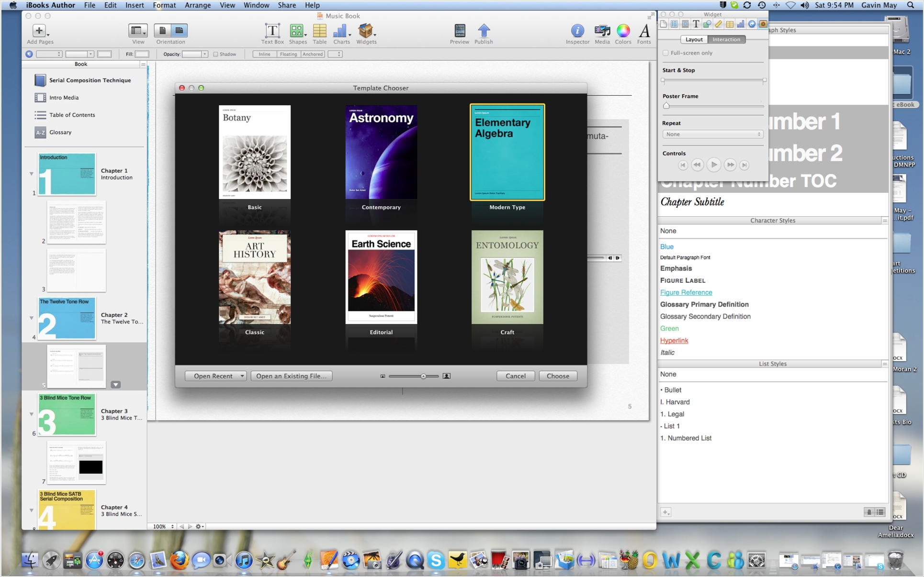
Task: Expand the Open Recent dropdown
Action: [215, 376]
